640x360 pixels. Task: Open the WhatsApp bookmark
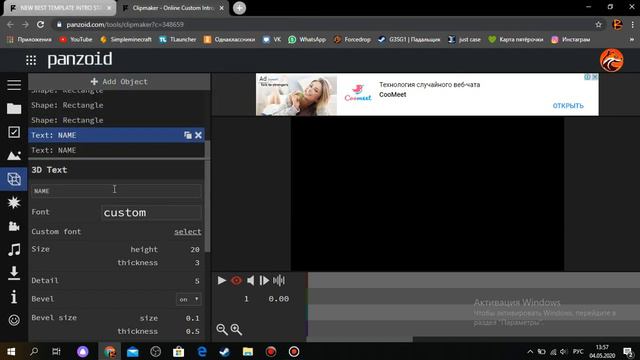pyautogui.click(x=307, y=40)
